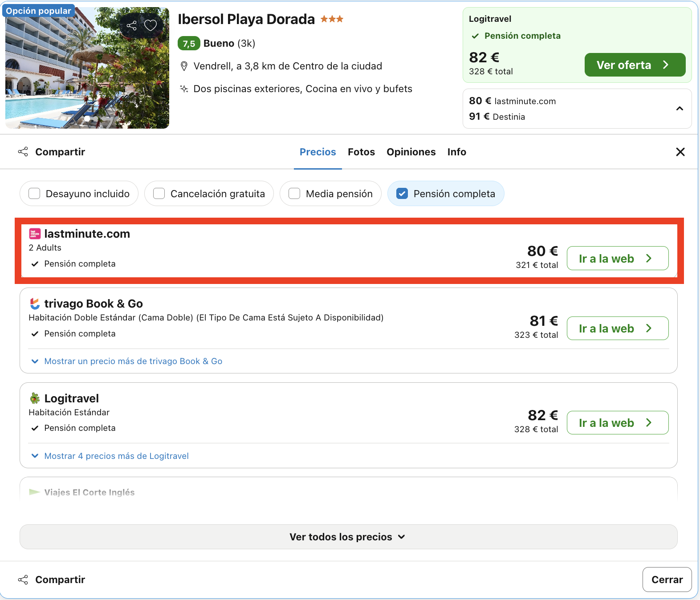Viewport: 700px width, 600px height.
Task: Click the lastminute.com logo icon
Action: [35, 234]
